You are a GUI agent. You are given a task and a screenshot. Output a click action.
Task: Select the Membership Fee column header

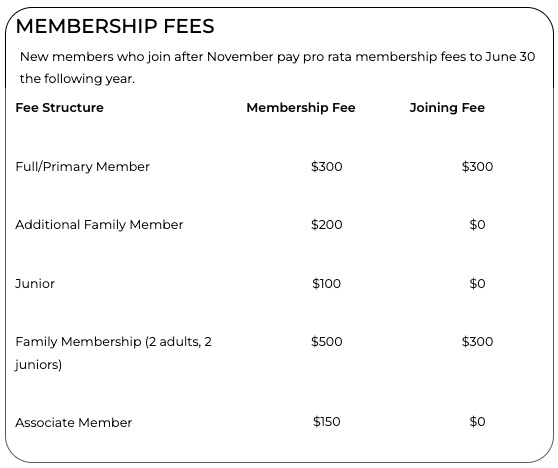(301, 107)
